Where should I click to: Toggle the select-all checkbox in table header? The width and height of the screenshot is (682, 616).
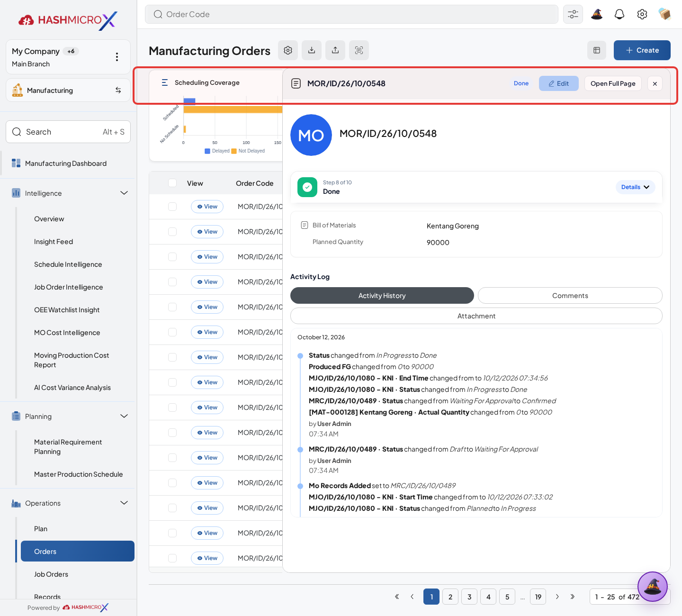click(x=172, y=183)
